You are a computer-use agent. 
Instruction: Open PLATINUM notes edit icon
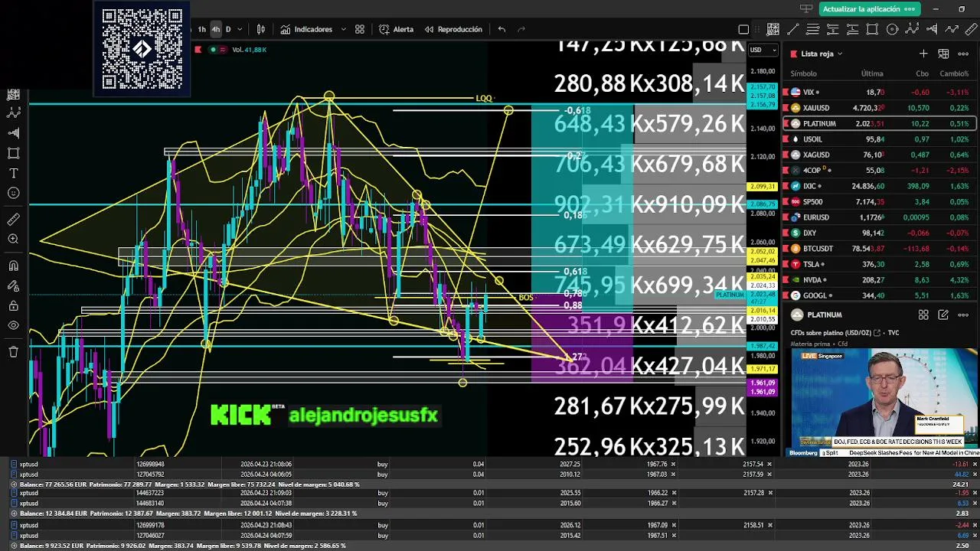943,315
